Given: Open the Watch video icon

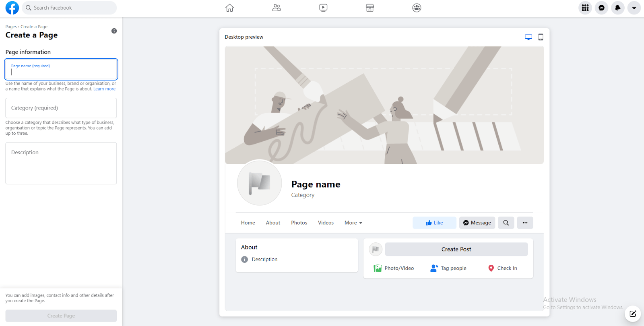Looking at the screenshot, I should pyautogui.click(x=323, y=8).
